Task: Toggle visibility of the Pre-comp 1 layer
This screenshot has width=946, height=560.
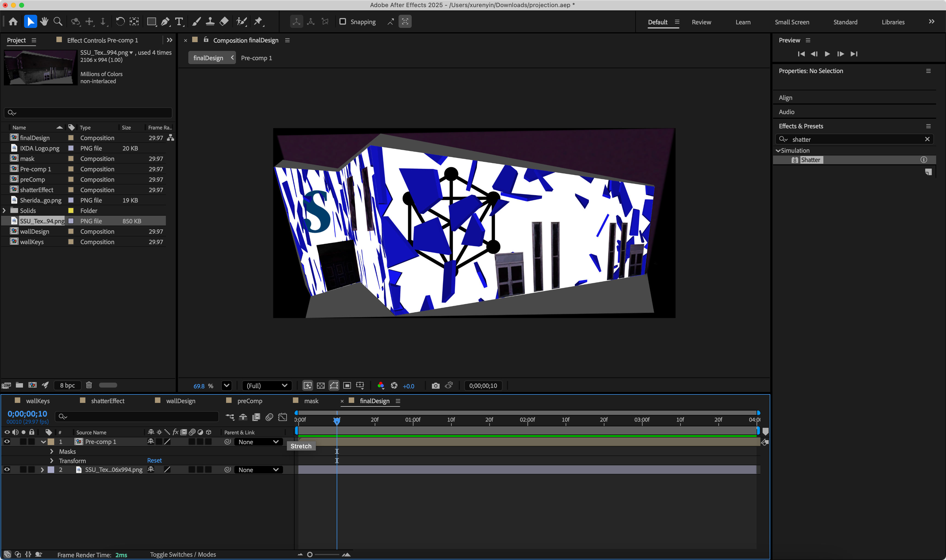Action: 7,441
